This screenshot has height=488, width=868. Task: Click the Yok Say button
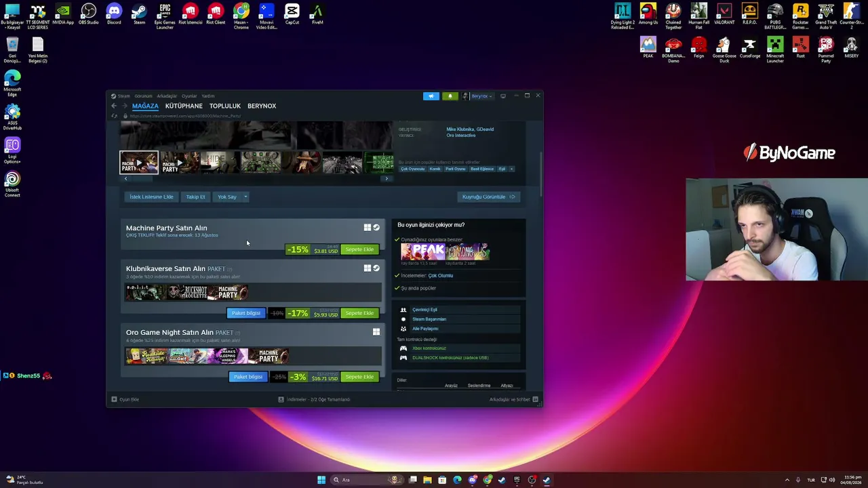point(226,197)
